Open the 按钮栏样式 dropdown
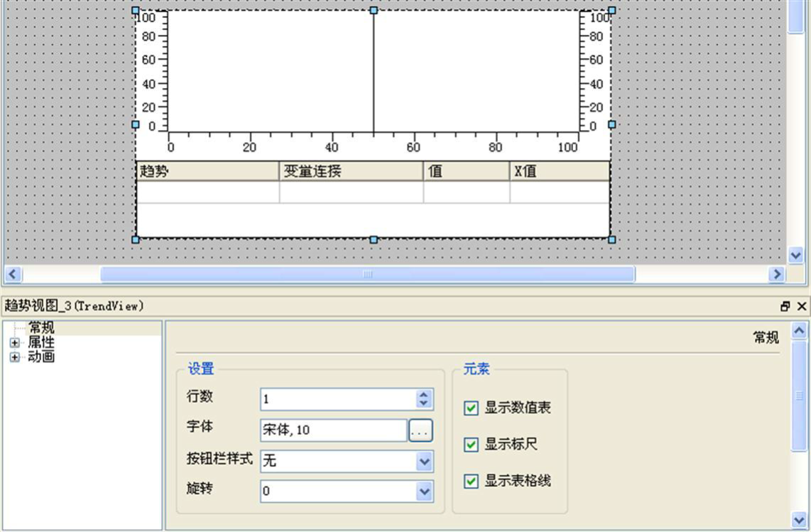 tap(424, 461)
